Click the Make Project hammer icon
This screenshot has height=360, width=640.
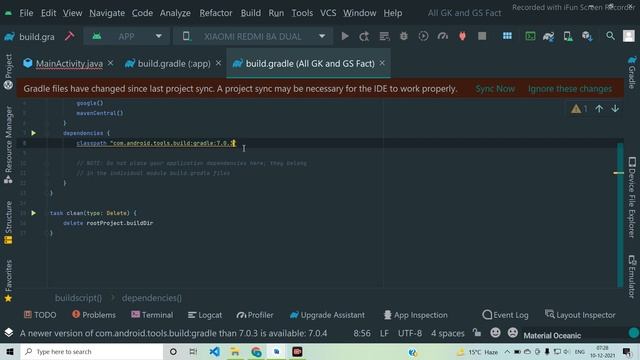69,36
